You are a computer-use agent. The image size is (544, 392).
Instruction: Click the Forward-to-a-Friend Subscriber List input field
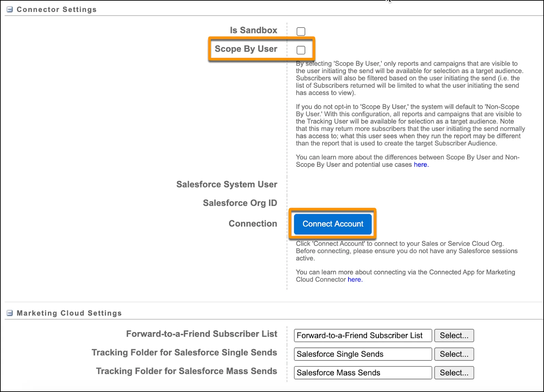(x=363, y=335)
